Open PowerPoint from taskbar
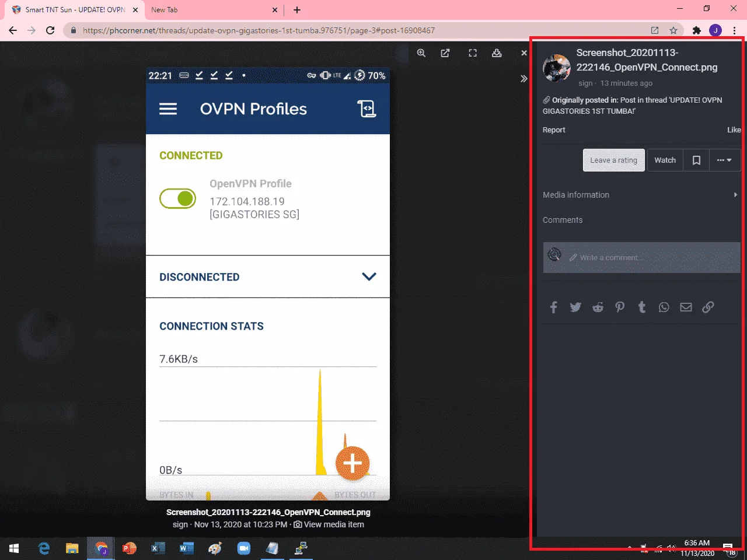The image size is (747, 560). coord(129,548)
